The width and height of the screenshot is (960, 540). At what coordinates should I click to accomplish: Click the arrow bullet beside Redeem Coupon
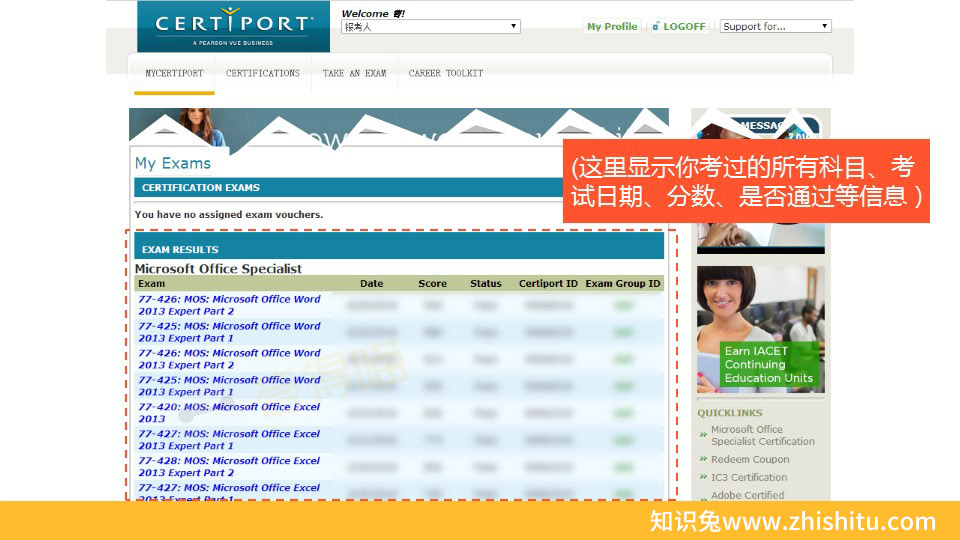pos(703,459)
